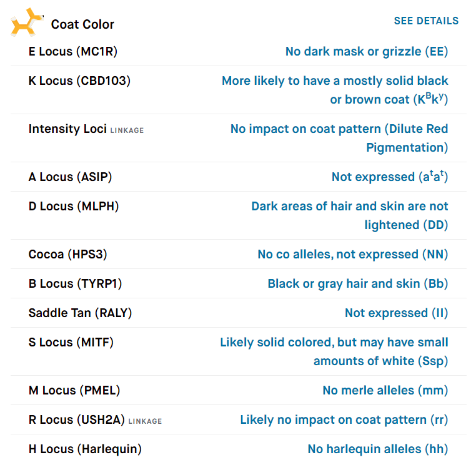476x470 pixels.
Task: Open the S Locus Likely solid colored result
Action: (x=334, y=351)
